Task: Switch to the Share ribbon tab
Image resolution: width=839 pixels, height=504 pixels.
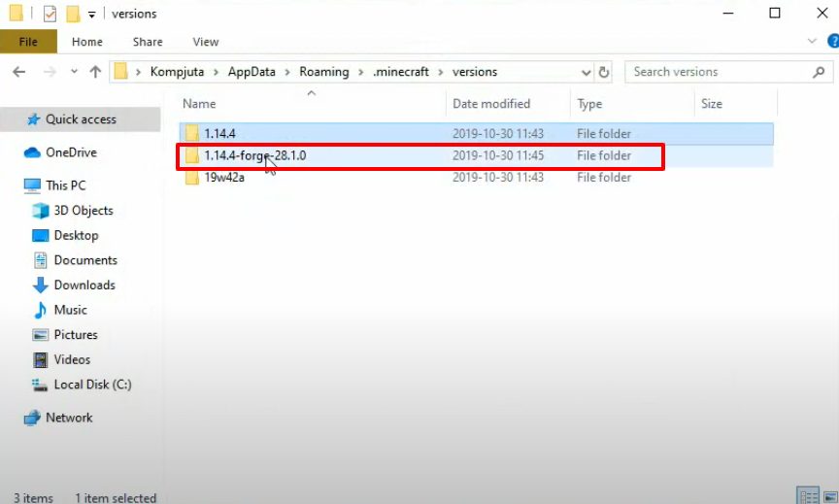Action: [148, 42]
